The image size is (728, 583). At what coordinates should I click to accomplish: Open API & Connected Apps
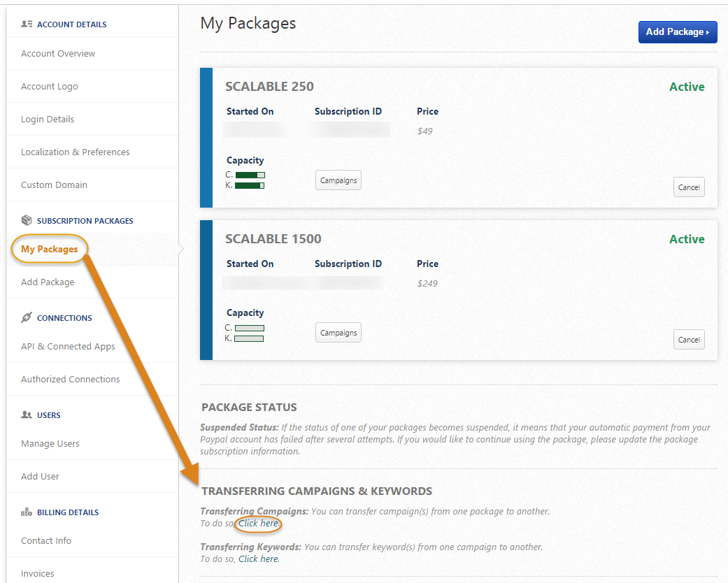pos(68,347)
